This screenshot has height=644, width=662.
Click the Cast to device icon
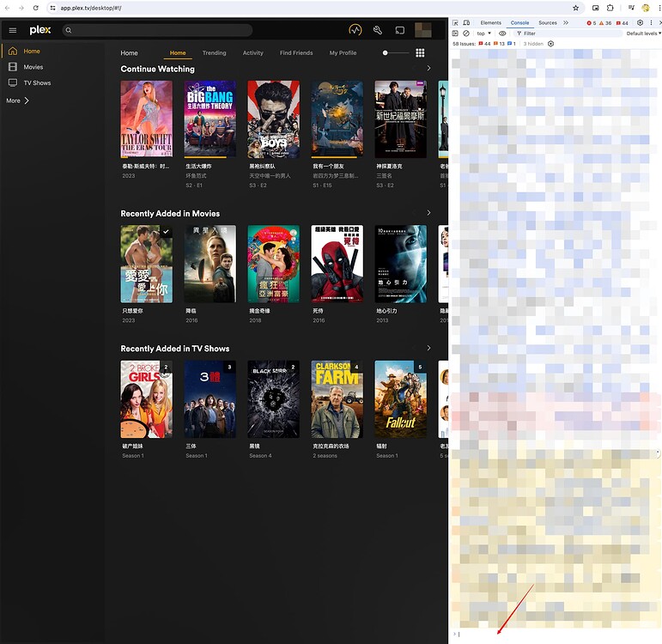400,30
